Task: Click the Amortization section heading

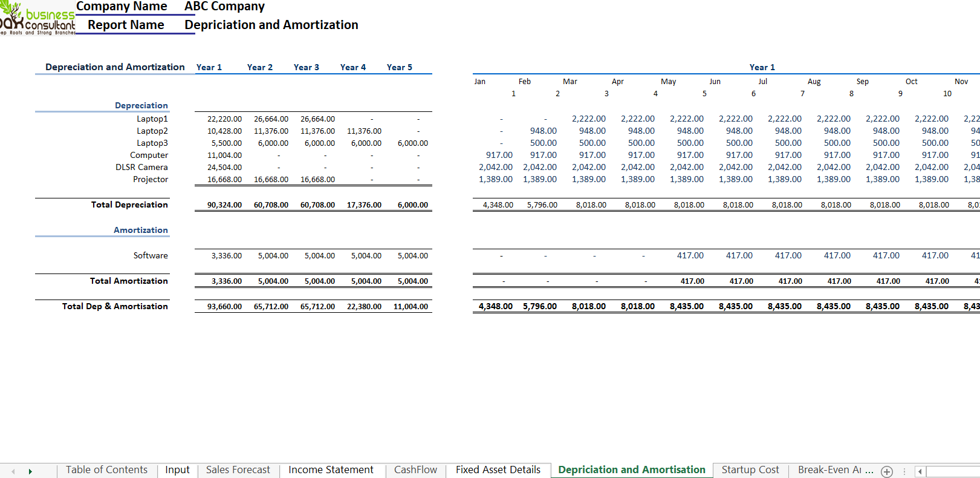Action: [141, 230]
